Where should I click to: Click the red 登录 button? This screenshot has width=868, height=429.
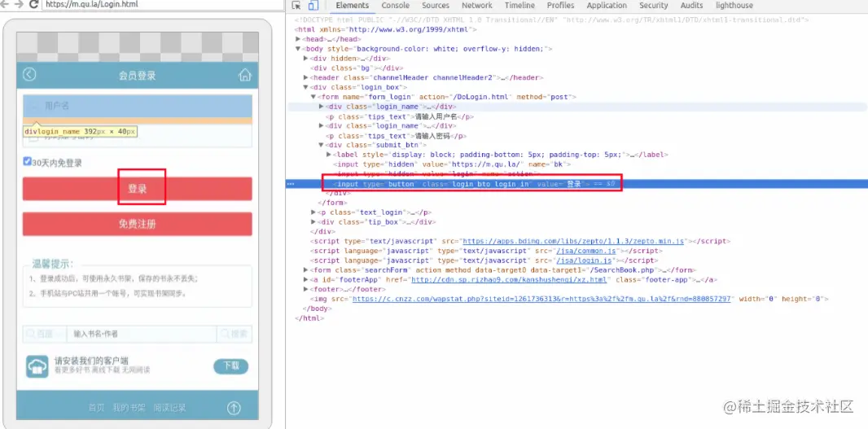138,189
